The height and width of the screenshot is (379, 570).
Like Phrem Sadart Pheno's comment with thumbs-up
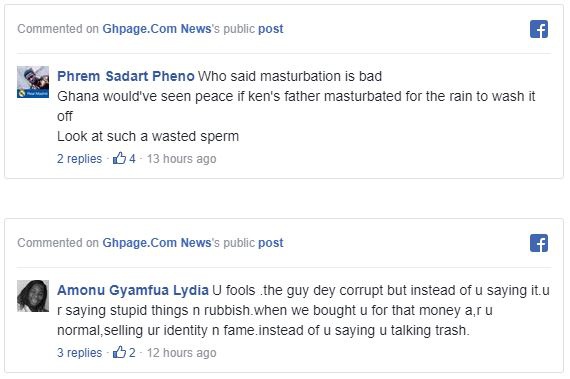point(119,158)
